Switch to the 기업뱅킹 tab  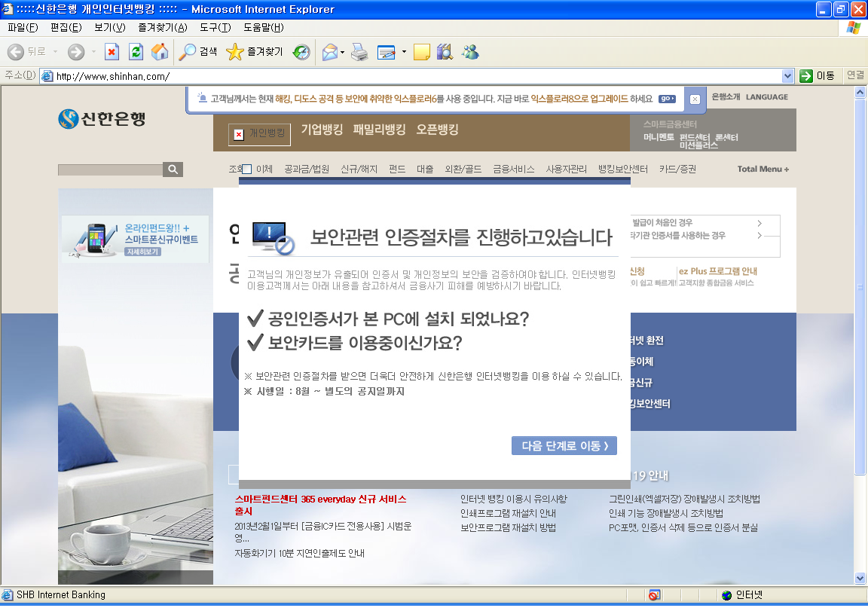pos(322,130)
